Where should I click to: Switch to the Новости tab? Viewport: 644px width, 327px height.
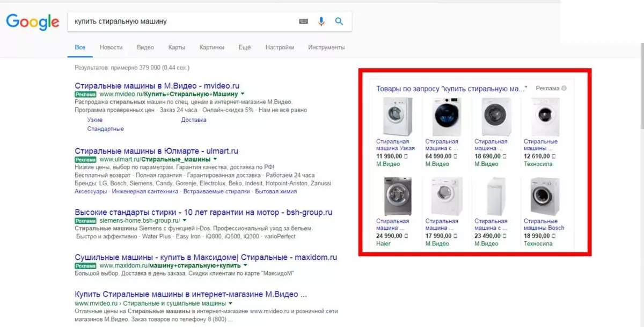click(111, 47)
